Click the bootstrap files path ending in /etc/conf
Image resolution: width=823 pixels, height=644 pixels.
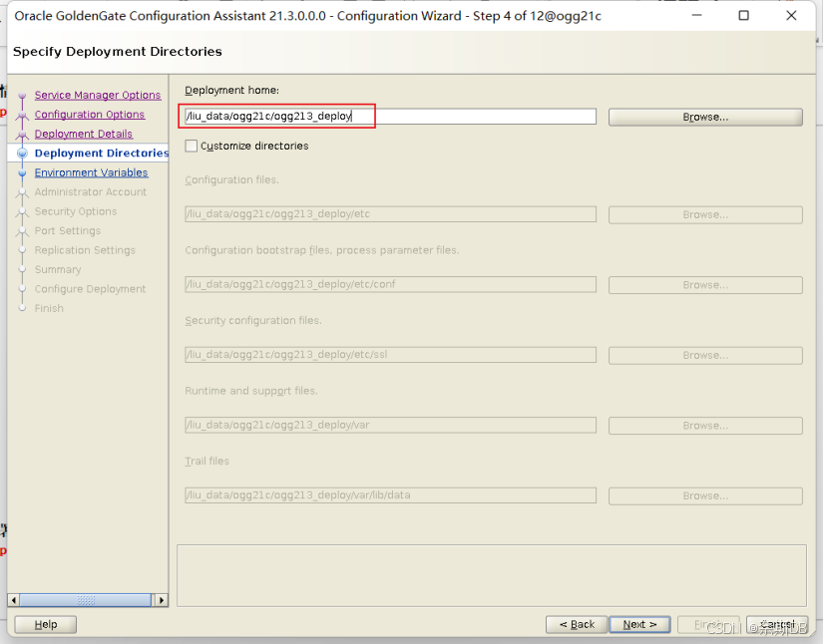(x=390, y=284)
